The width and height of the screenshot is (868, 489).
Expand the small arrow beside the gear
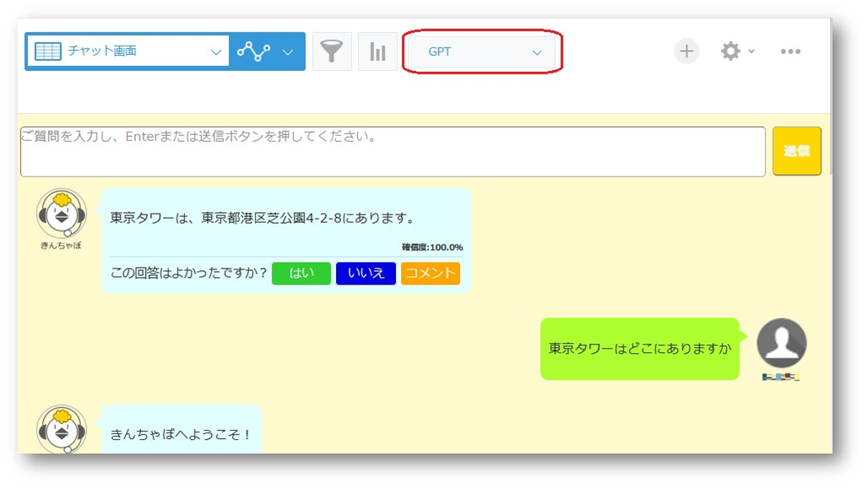point(751,52)
